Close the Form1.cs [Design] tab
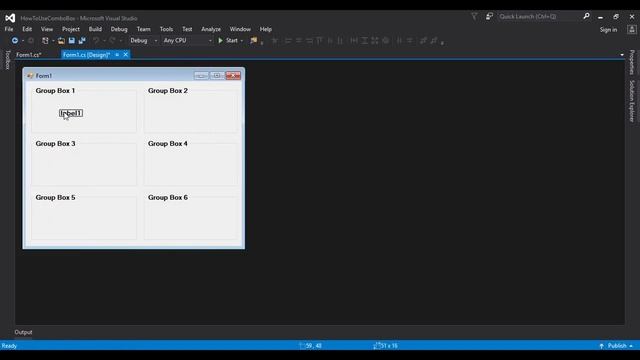 point(126,55)
